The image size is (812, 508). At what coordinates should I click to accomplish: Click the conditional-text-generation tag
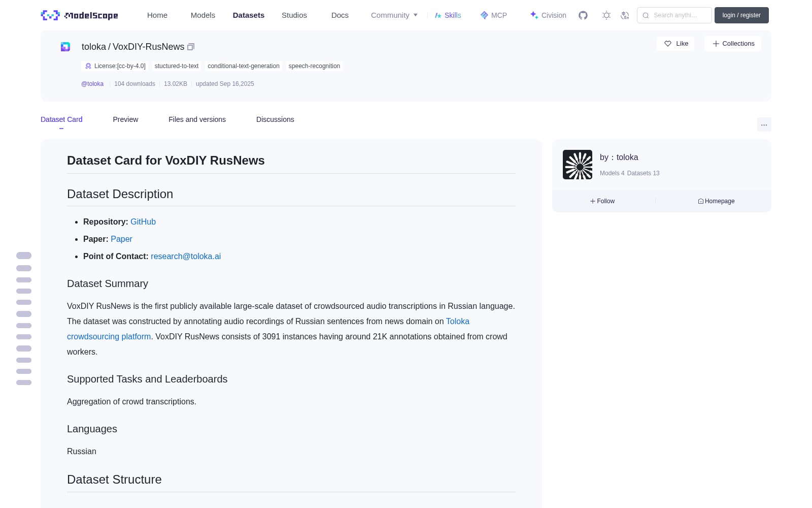pos(244,66)
